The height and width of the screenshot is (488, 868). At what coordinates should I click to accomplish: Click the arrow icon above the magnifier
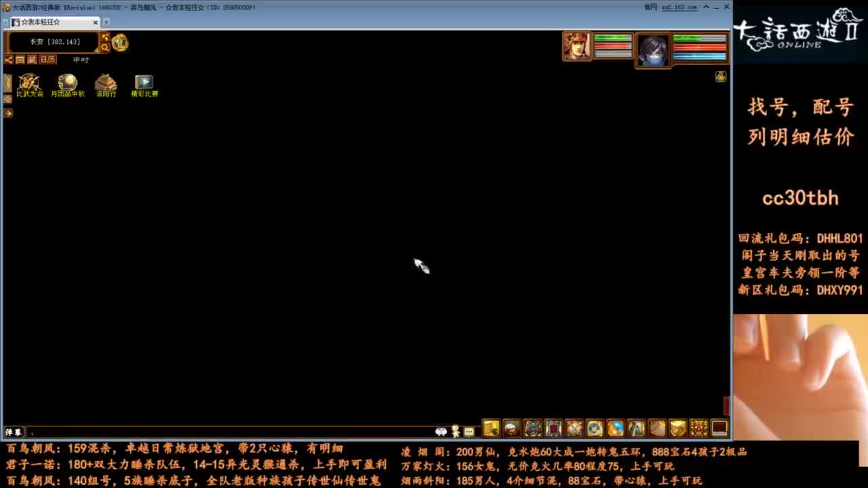click(x=105, y=37)
